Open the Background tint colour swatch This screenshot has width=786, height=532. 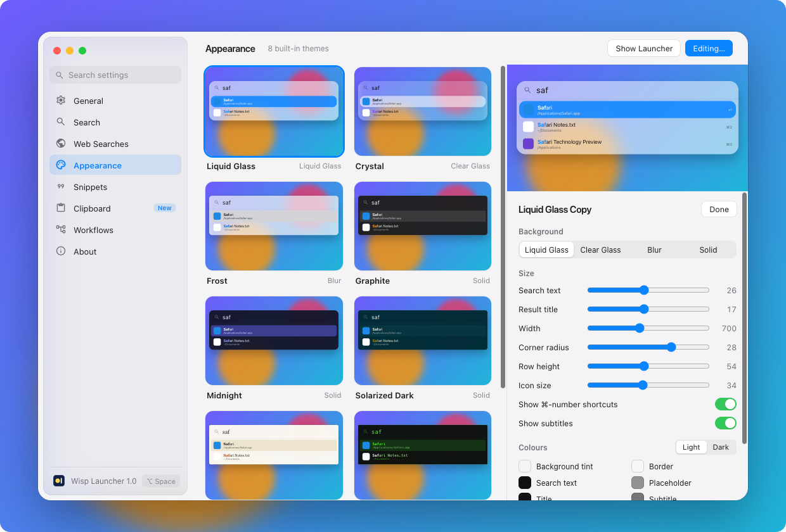(x=525, y=466)
